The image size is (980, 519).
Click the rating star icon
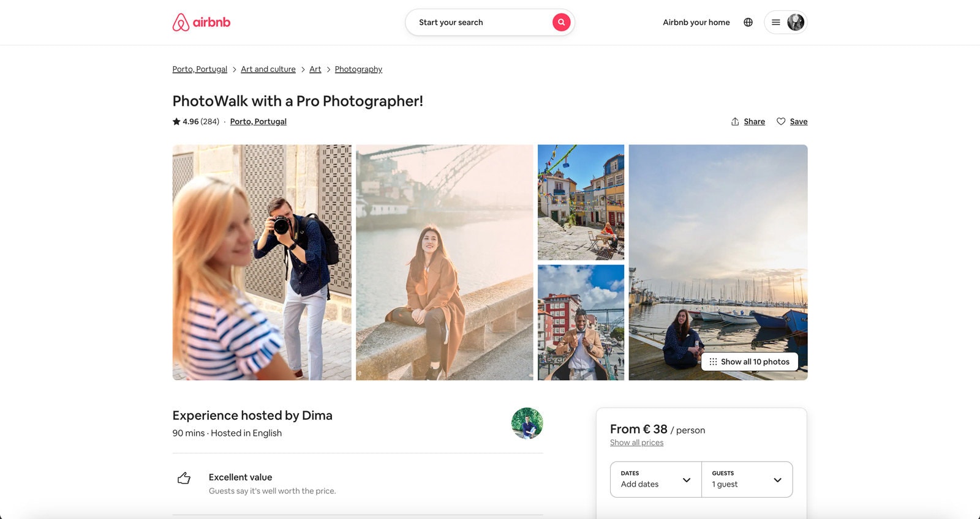coord(176,121)
